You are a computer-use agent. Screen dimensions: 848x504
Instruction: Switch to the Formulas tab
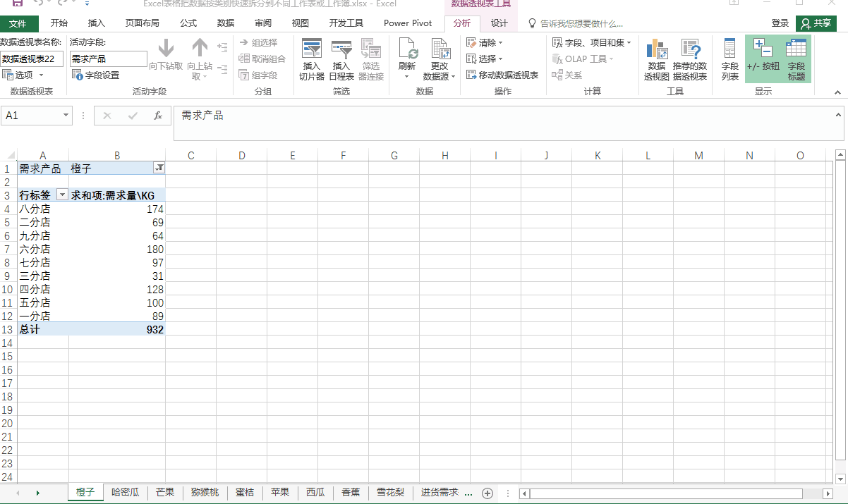click(x=188, y=23)
